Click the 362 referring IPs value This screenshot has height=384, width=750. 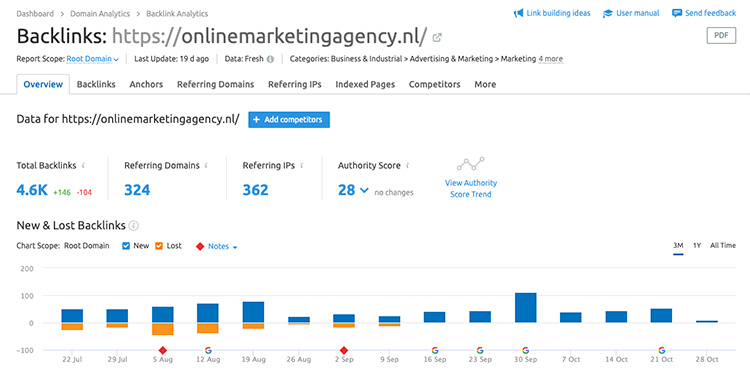(255, 190)
